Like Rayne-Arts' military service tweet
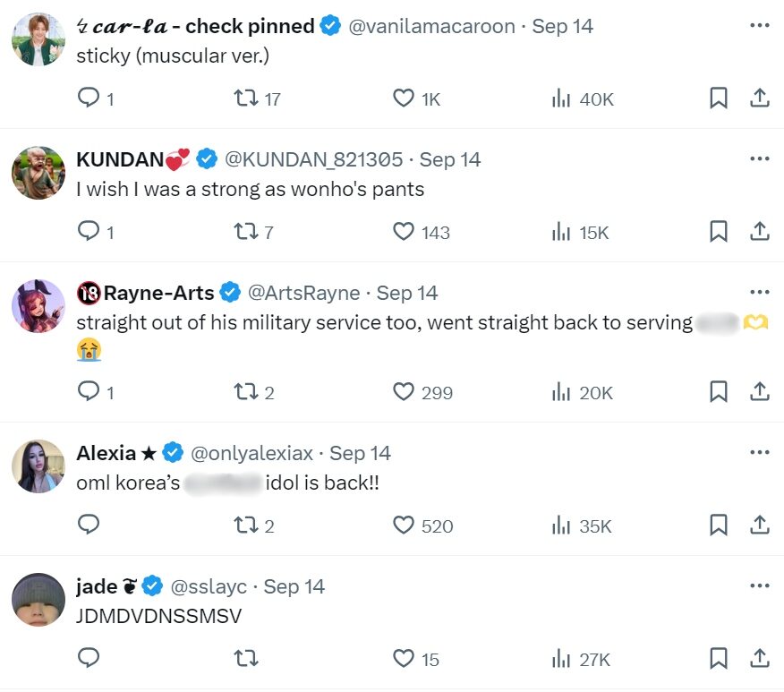 (405, 392)
